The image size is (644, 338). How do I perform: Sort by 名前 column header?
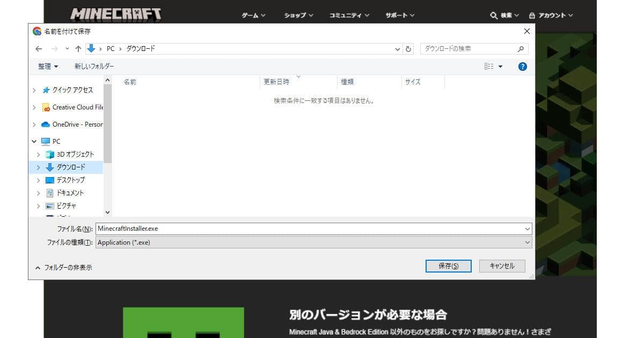130,82
